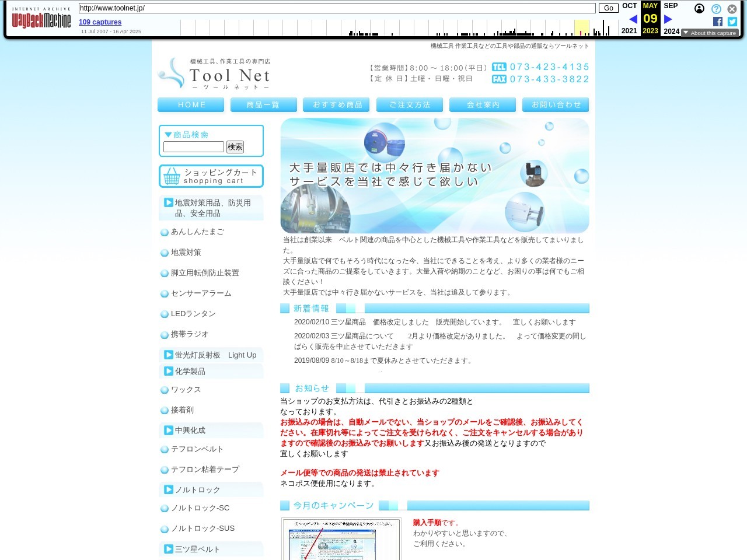Viewport: 747px width, 560px height.
Task: Open the 109 captures link
Action: 100,22
